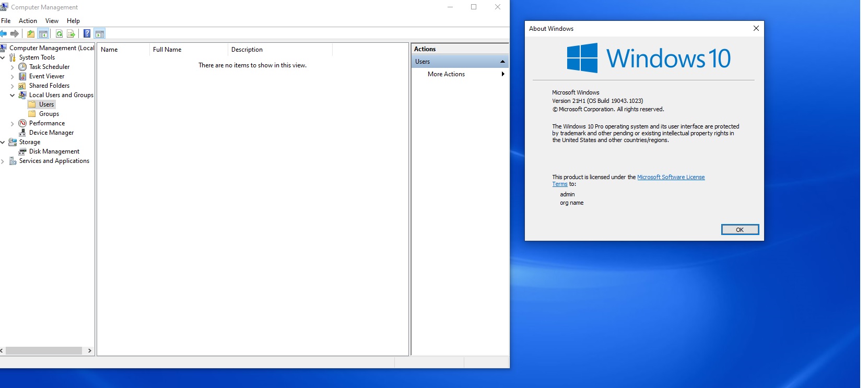This screenshot has width=868, height=388.
Task: Click the System Tools wrench icon
Action: coord(13,57)
